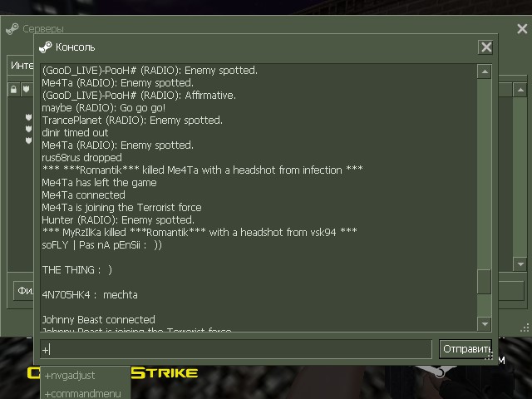Click the console up-arrow scroll button
Screen dimensions: 532x399
(x=485, y=71)
